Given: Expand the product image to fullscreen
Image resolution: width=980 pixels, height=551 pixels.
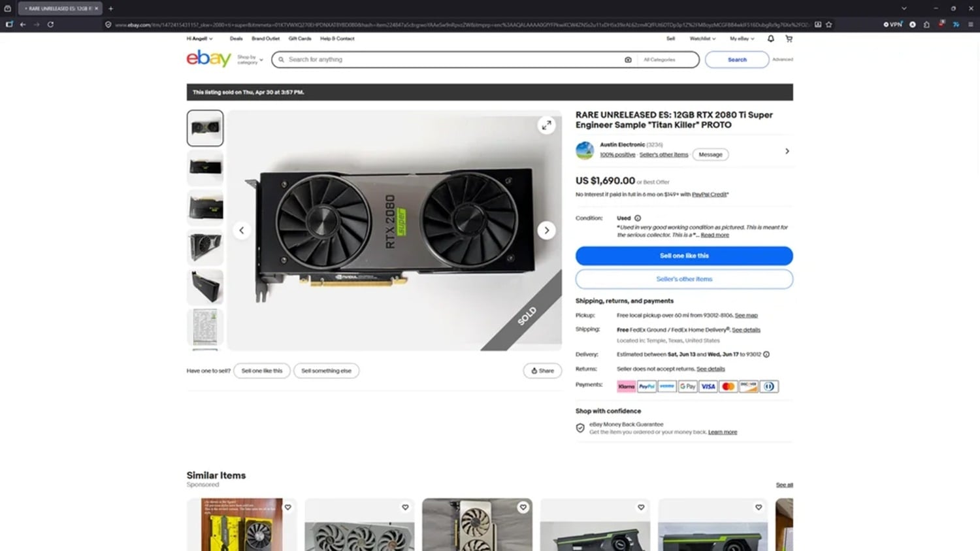Looking at the screenshot, I should click(547, 125).
